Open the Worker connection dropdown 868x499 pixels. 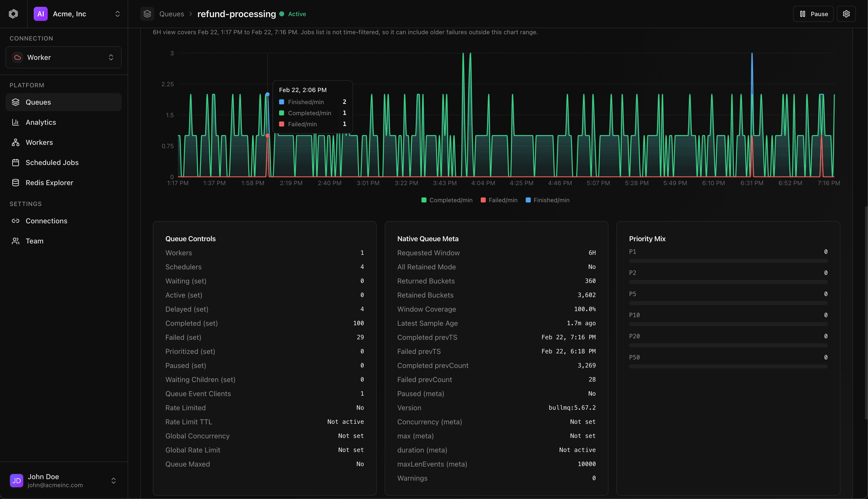pyautogui.click(x=63, y=57)
